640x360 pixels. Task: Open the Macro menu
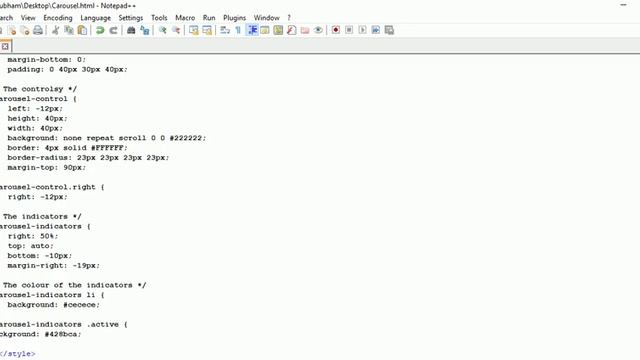[x=185, y=18]
